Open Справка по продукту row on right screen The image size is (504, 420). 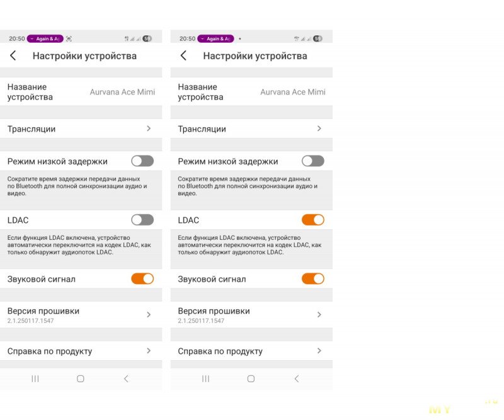[x=251, y=351]
